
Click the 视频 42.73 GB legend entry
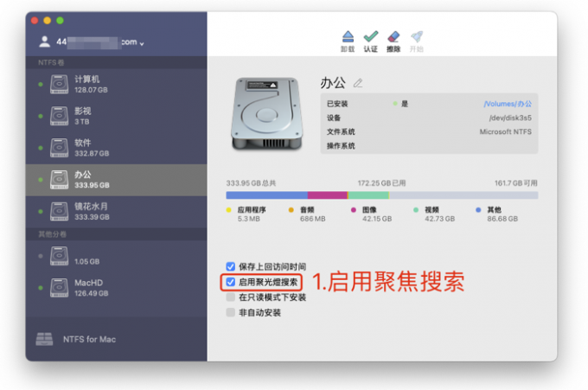pyautogui.click(x=434, y=214)
